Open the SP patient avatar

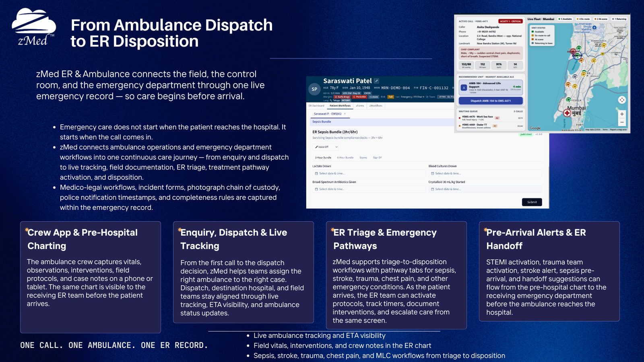point(314,89)
